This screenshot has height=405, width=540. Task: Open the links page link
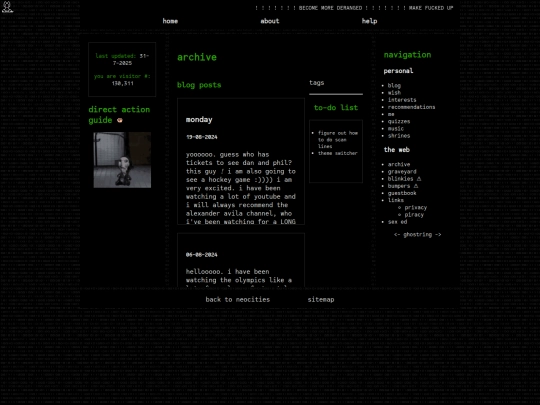tap(396, 200)
